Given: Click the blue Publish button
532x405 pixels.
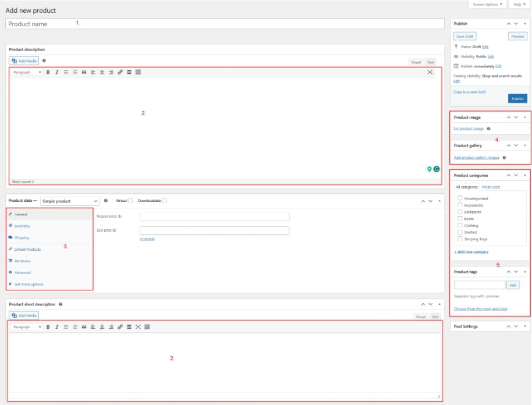Looking at the screenshot, I should 517,99.
